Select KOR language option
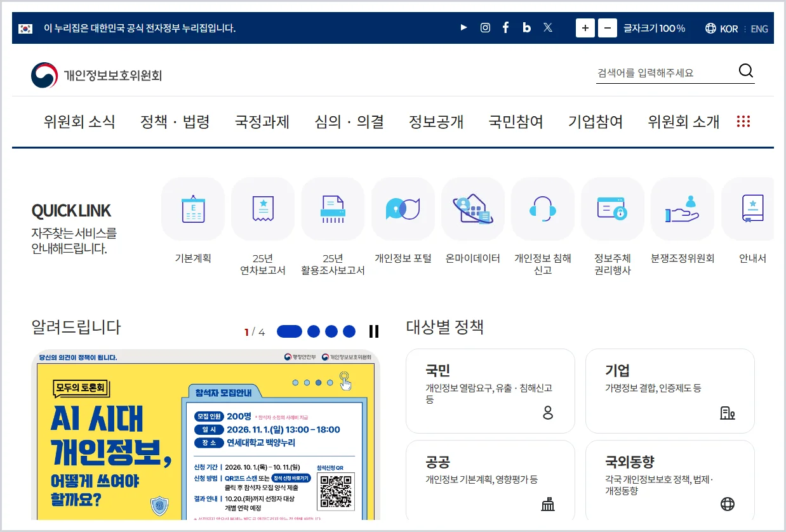 (x=729, y=29)
